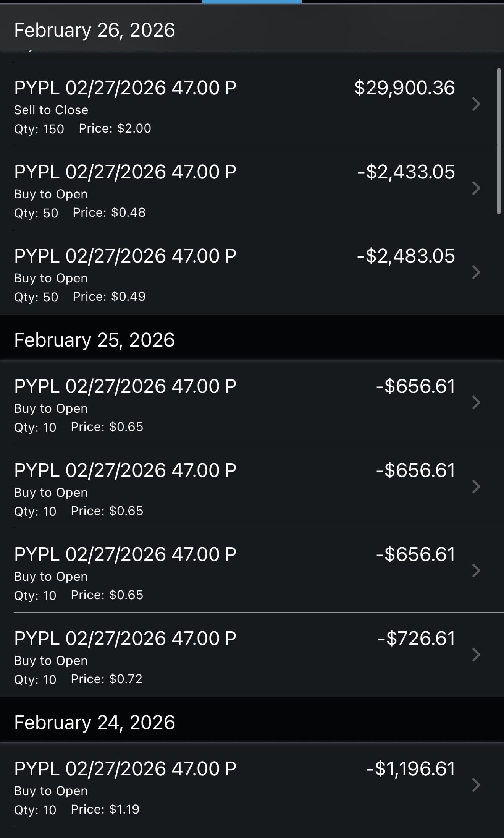Tap the Price: $1.19 text
This screenshot has height=838, width=504.
tap(105, 809)
